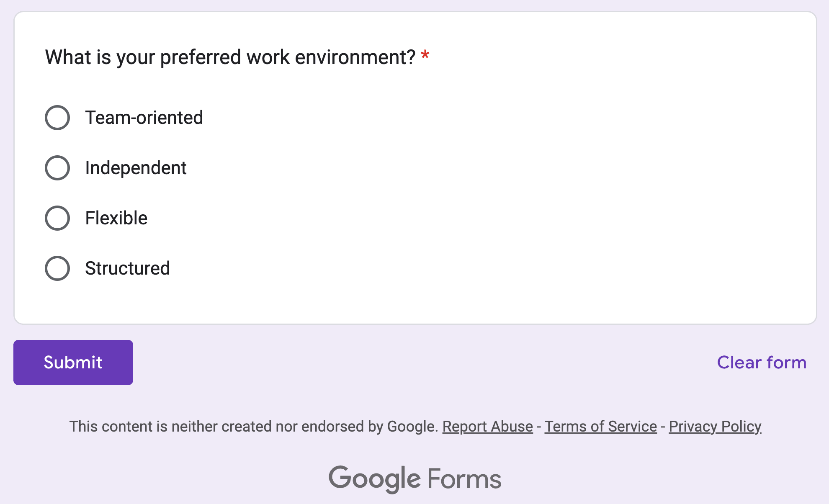Choose the Flexible work environment option
Screen dimensions: 829x504
tap(57, 218)
